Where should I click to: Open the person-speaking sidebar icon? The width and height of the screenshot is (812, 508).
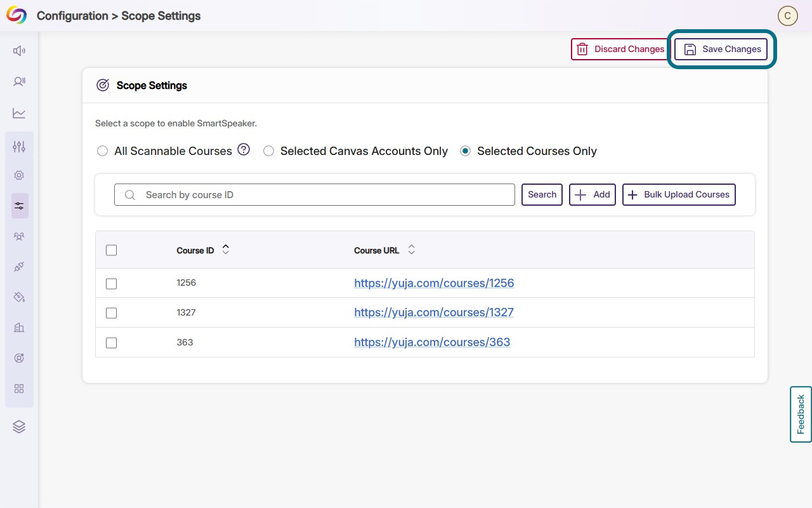[19, 81]
